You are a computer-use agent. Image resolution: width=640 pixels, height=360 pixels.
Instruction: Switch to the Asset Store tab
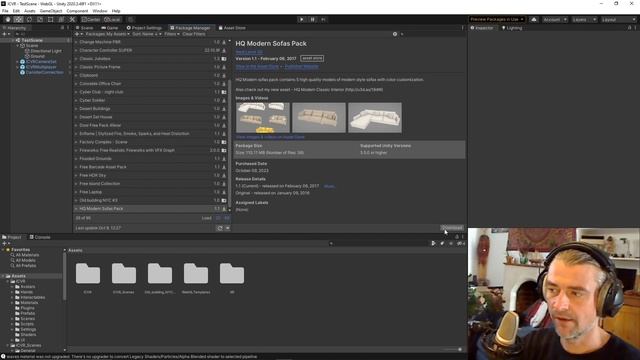[x=232, y=28]
